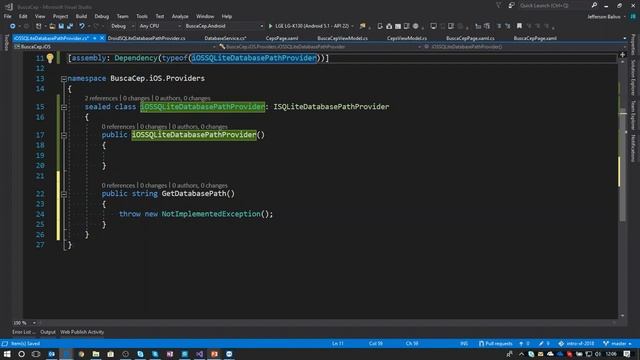This screenshot has height=360, width=640.
Task: Click the OneNote taskbar icon
Action: click(x=170, y=354)
